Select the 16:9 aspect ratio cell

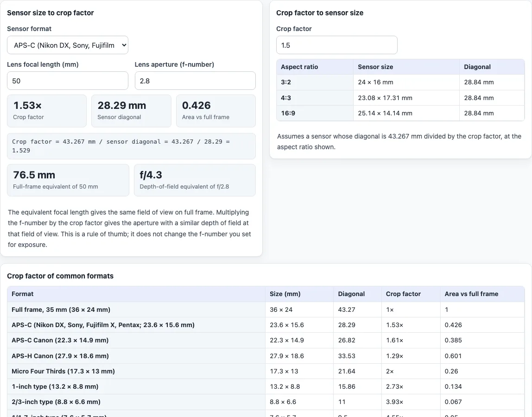[315, 113]
